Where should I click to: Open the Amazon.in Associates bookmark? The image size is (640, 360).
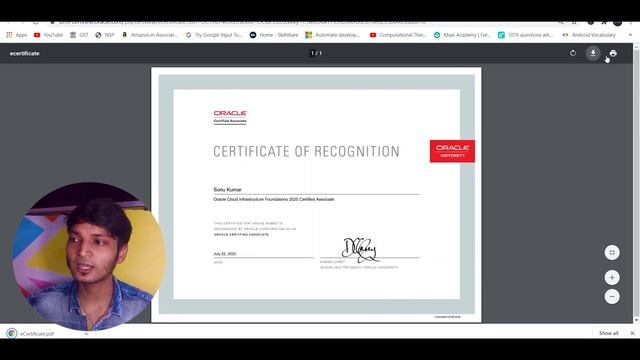point(150,35)
